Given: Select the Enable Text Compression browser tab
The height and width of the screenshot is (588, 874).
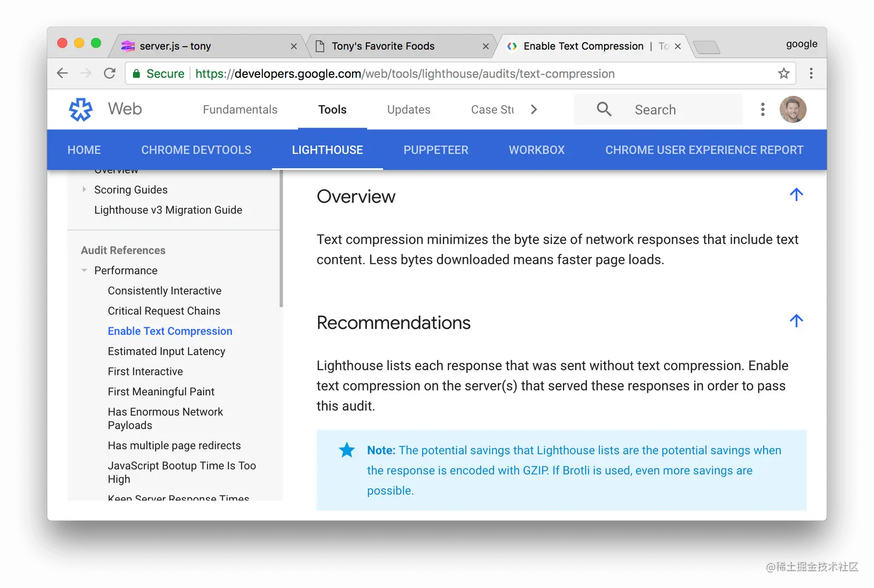Looking at the screenshot, I should tap(592, 46).
